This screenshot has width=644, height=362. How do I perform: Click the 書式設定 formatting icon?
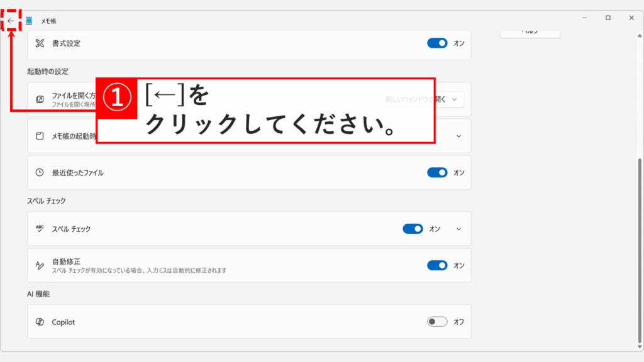39,44
